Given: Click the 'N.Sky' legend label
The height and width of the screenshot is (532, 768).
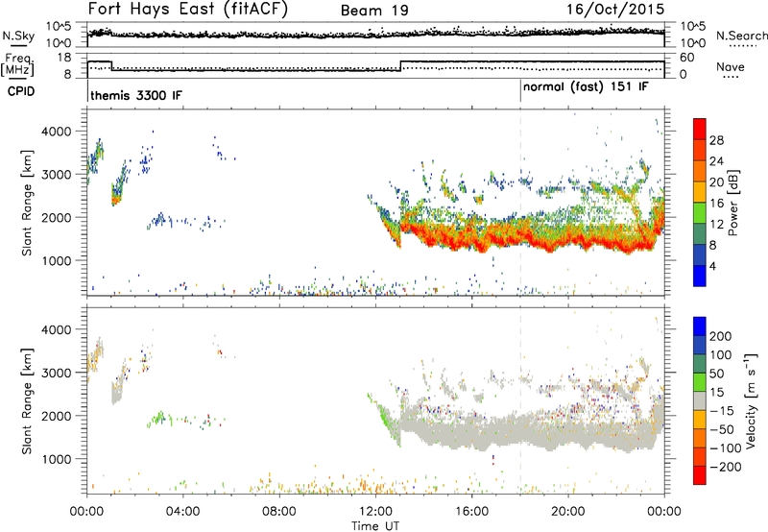Looking at the screenshot, I should [x=18, y=36].
